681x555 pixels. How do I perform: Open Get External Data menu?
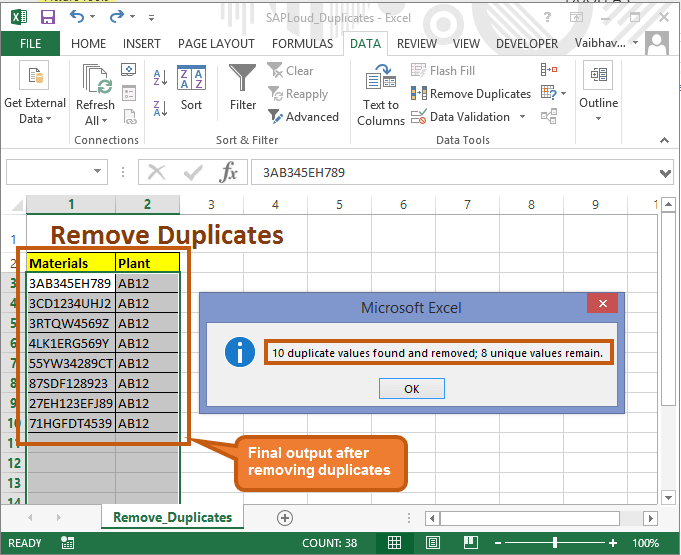35,93
